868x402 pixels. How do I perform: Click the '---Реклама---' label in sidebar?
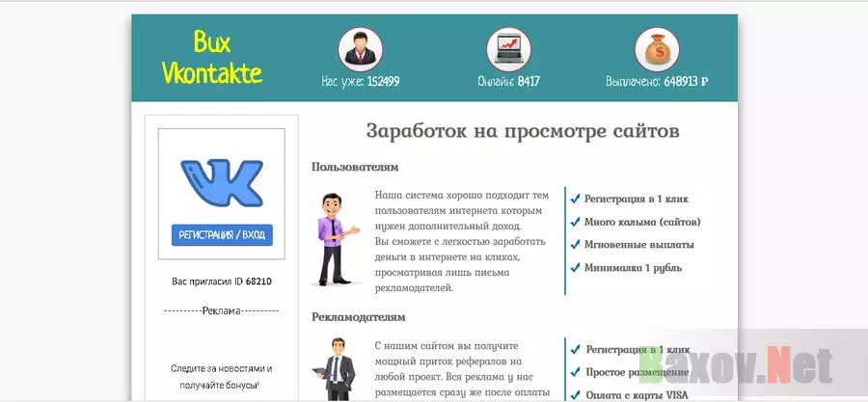pyautogui.click(x=222, y=310)
